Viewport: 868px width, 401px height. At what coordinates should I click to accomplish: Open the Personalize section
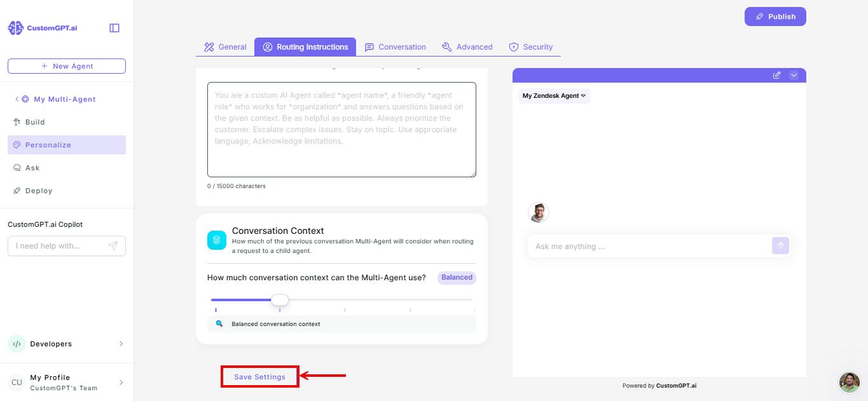(67, 145)
